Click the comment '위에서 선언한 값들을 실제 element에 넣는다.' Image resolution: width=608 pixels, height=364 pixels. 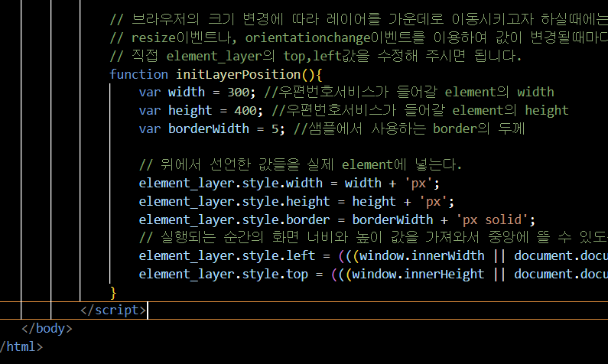click(x=301, y=164)
